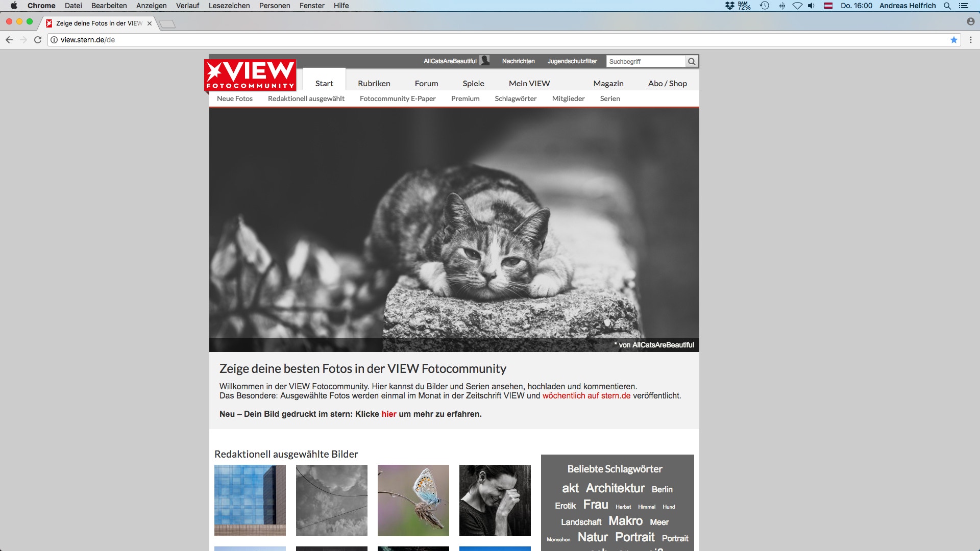Open Redaktionell ausgewählt submenu link
Viewport: 980px width, 551px height.
click(306, 98)
